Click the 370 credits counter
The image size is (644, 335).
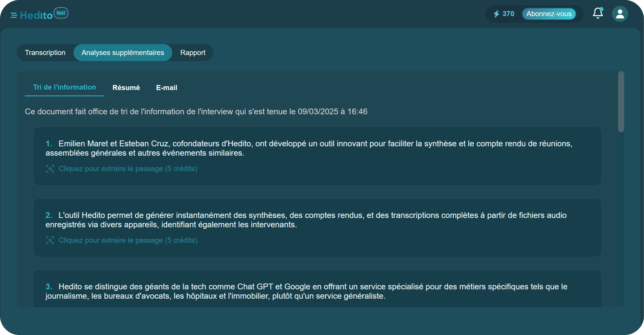[508, 14]
